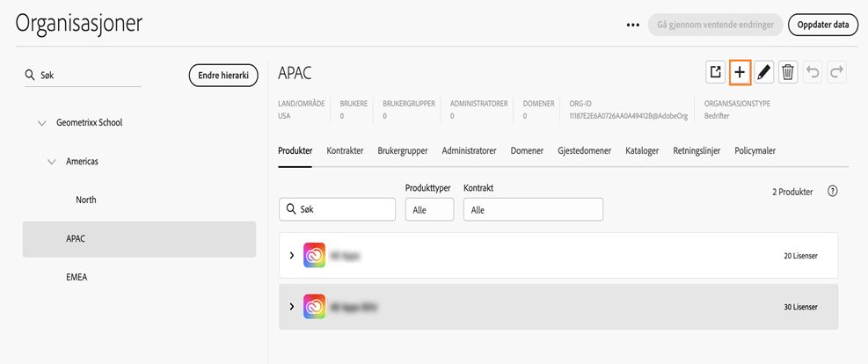Click the Organisasjoner page heading

(x=78, y=23)
